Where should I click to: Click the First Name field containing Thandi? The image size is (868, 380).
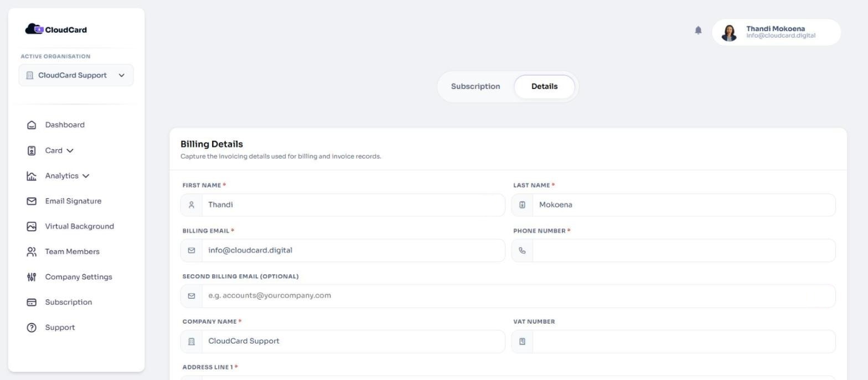[x=353, y=205]
